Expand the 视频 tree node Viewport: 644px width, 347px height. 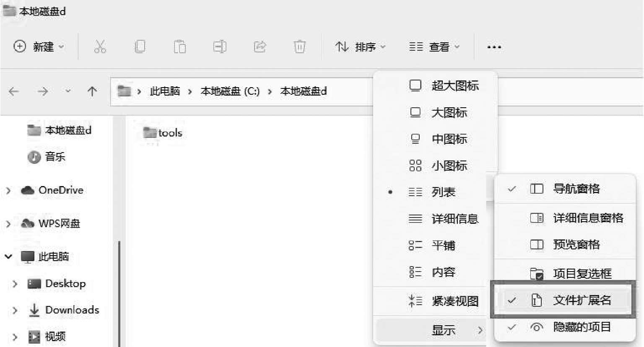tap(15, 337)
